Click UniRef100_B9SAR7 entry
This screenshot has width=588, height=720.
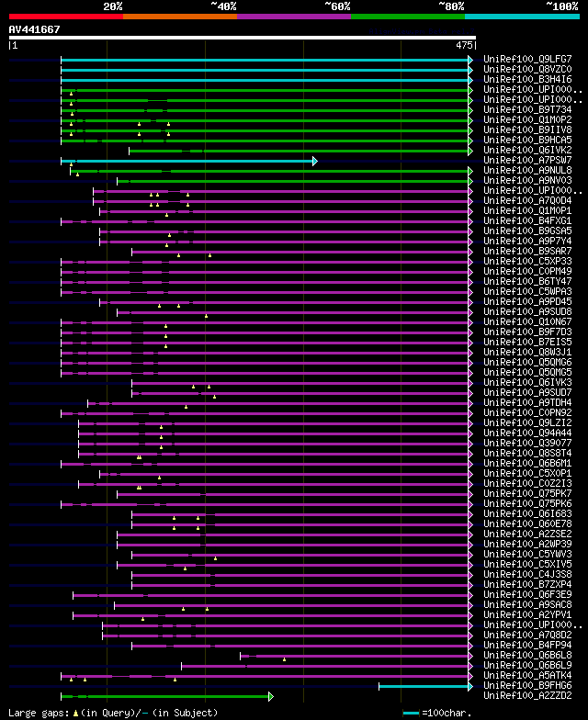(527, 252)
